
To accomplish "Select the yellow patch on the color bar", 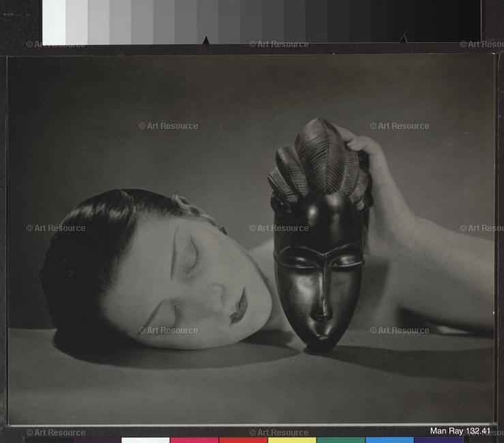I will coord(292,440).
